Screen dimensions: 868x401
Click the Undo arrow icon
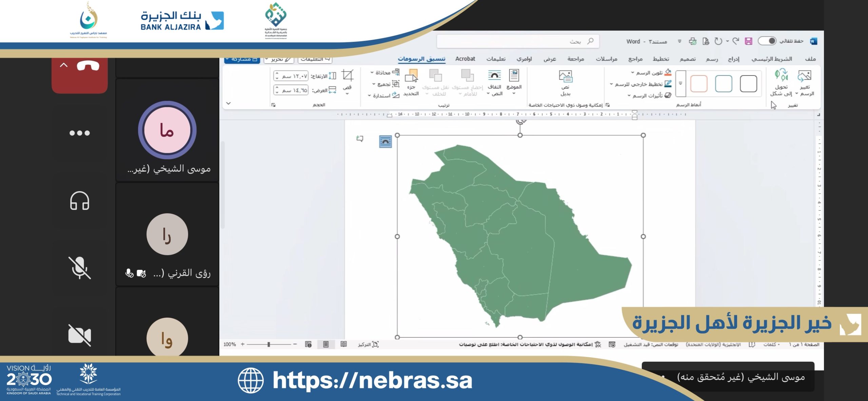point(735,41)
